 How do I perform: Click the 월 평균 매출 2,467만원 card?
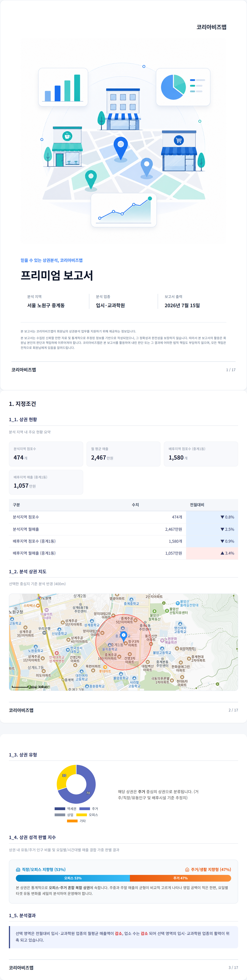pyautogui.click(x=123, y=454)
